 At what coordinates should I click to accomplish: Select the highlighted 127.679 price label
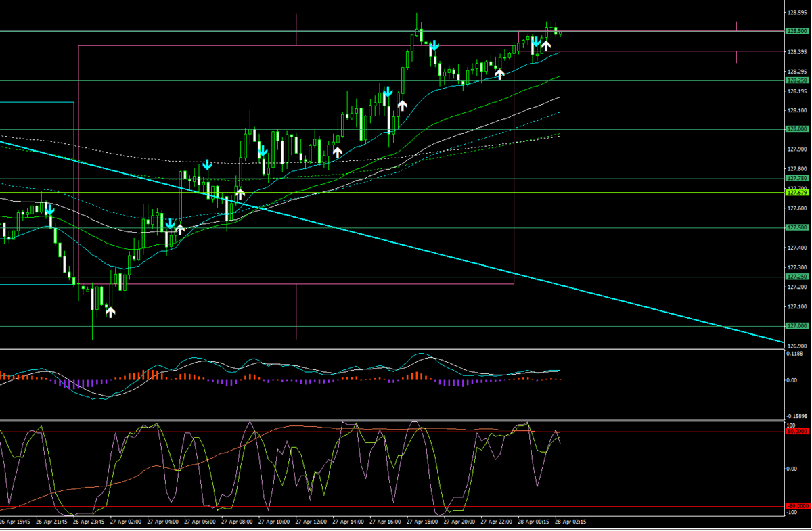[797, 193]
